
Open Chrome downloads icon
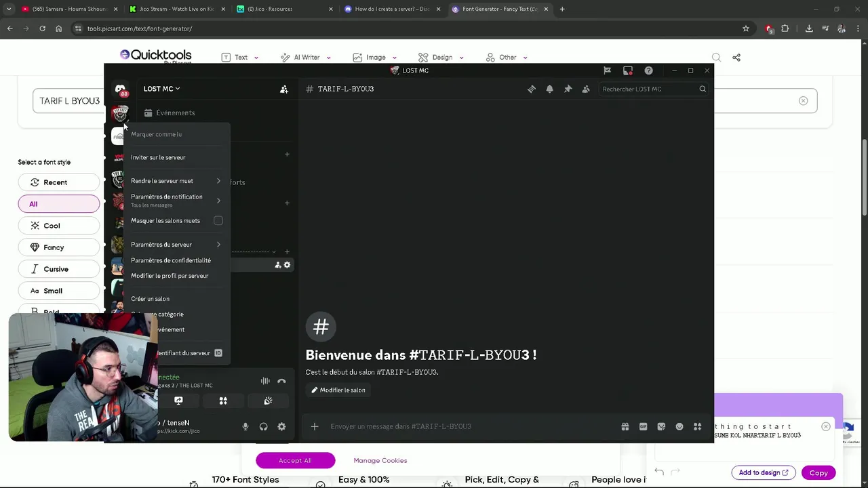tap(809, 28)
